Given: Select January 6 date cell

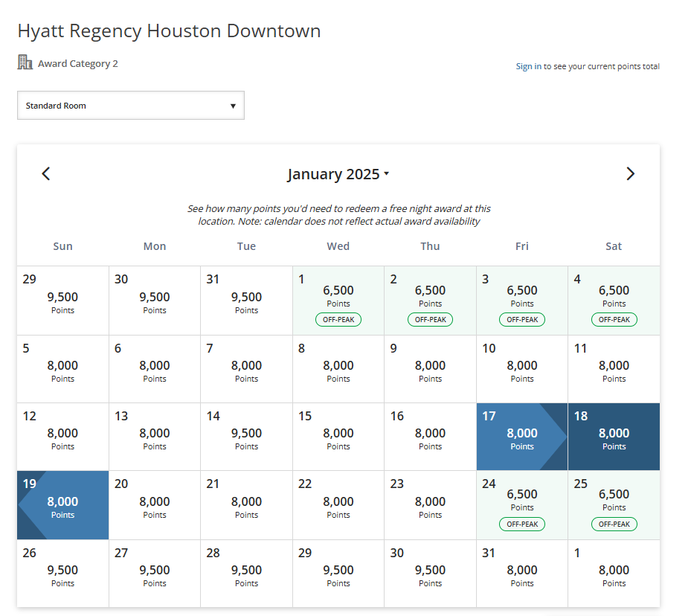Looking at the screenshot, I should 155,369.
